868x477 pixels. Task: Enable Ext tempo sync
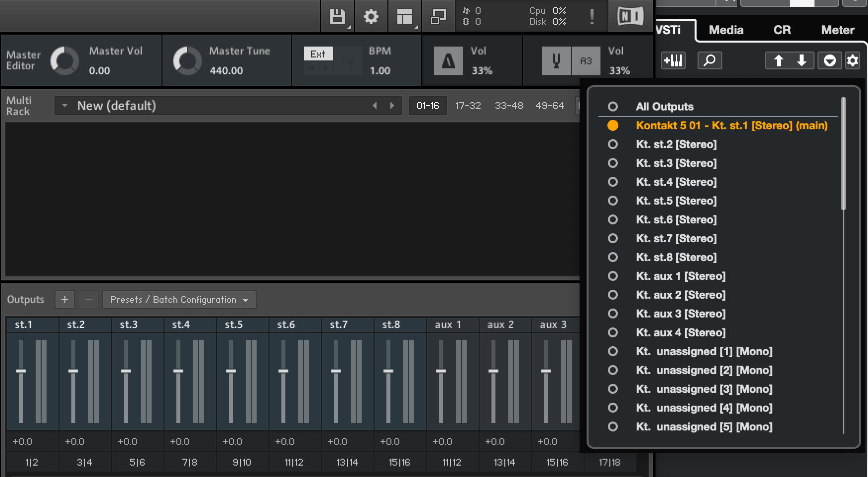[x=318, y=53]
